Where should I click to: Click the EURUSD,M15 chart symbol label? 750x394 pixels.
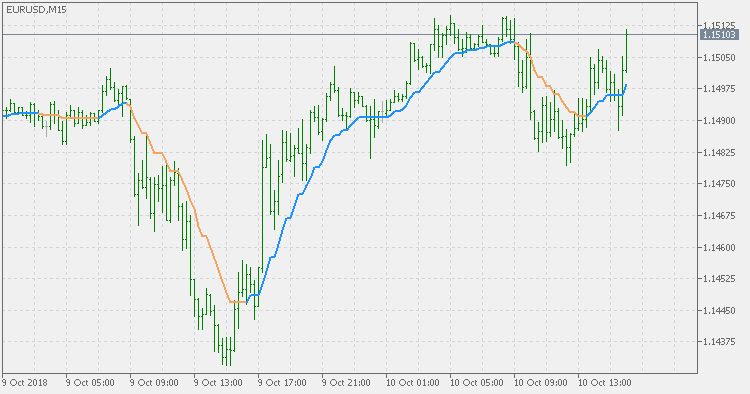pos(36,9)
